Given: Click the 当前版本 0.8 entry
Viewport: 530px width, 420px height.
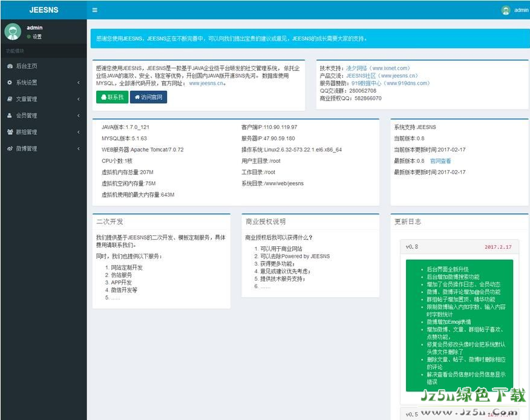Looking at the screenshot, I should click(x=409, y=139).
